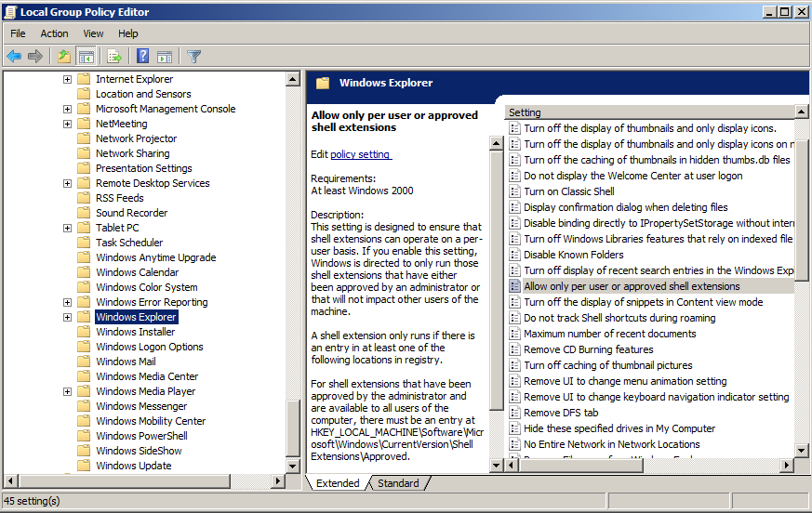This screenshot has width=812, height=513.
Task: Select Windows Media Center in the tree
Action: pyautogui.click(x=147, y=376)
